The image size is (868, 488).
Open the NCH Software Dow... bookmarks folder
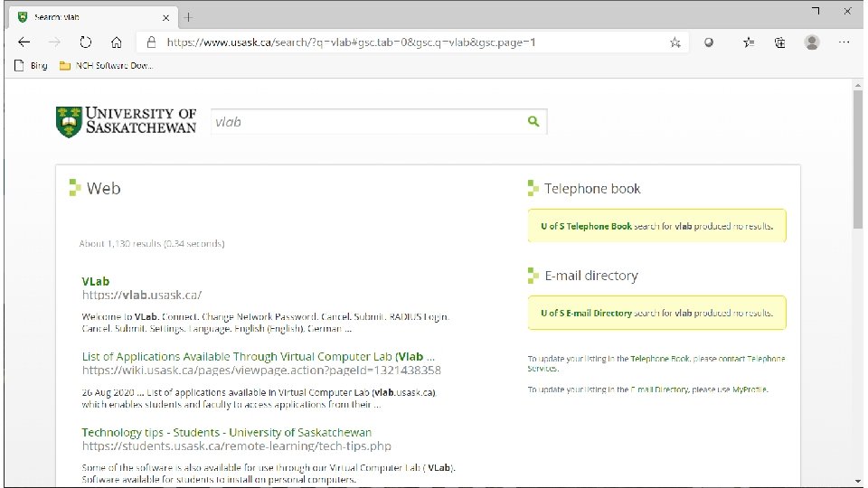coord(107,65)
